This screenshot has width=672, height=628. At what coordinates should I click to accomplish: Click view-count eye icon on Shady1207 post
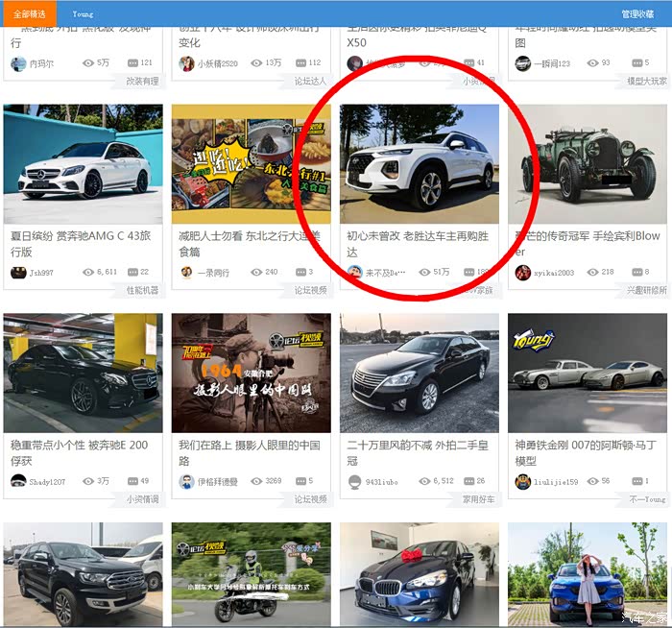[x=88, y=481]
